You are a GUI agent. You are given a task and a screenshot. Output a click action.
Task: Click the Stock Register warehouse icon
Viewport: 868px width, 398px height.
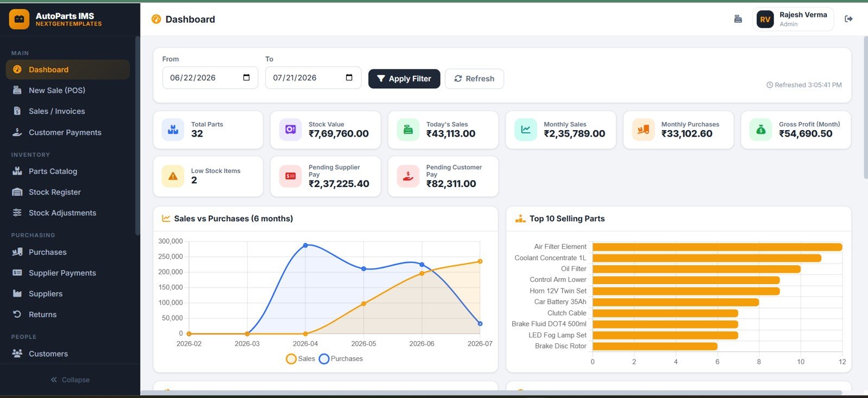17,192
